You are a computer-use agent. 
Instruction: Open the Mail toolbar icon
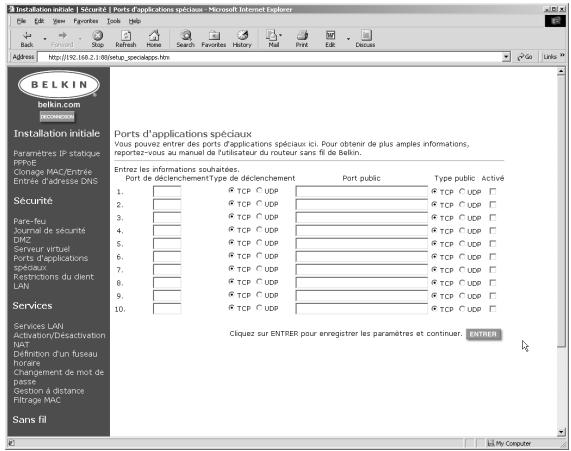273,39
